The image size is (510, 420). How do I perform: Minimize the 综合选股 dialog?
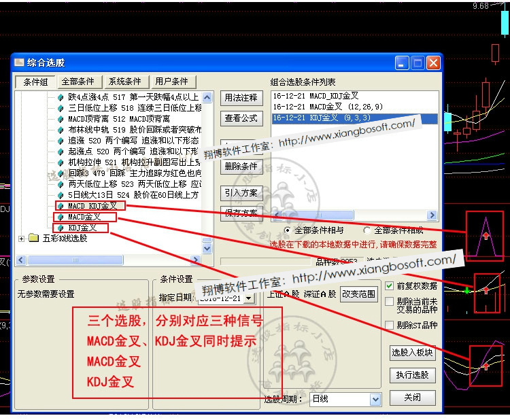coord(402,63)
